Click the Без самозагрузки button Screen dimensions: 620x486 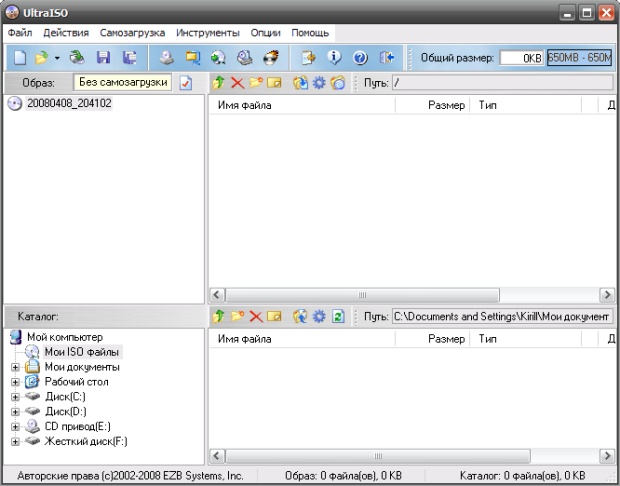123,82
